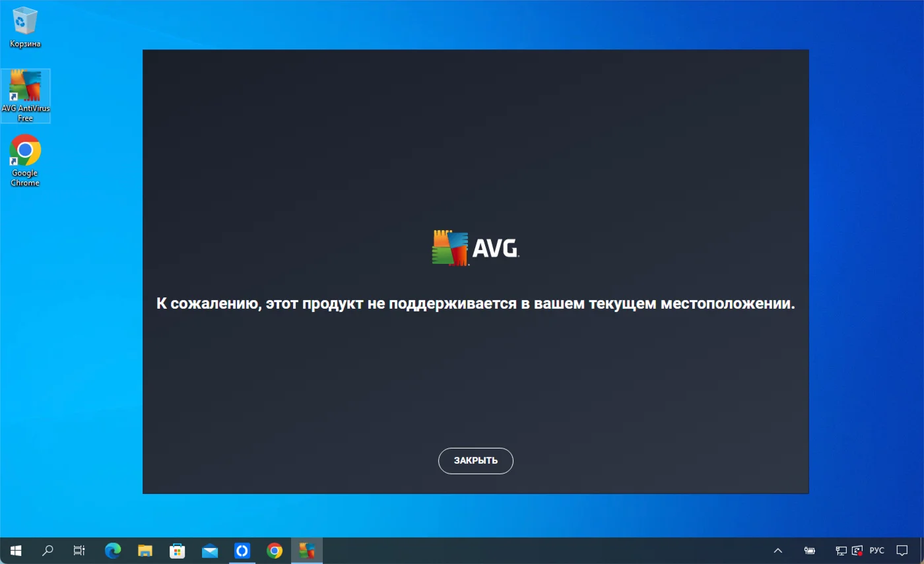Open the Windows Start menu
Image resolution: width=924 pixels, height=564 pixels.
pyautogui.click(x=16, y=550)
